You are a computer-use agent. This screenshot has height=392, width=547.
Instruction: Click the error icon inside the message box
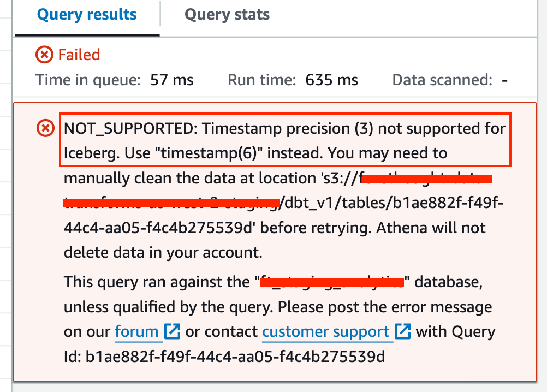45,129
